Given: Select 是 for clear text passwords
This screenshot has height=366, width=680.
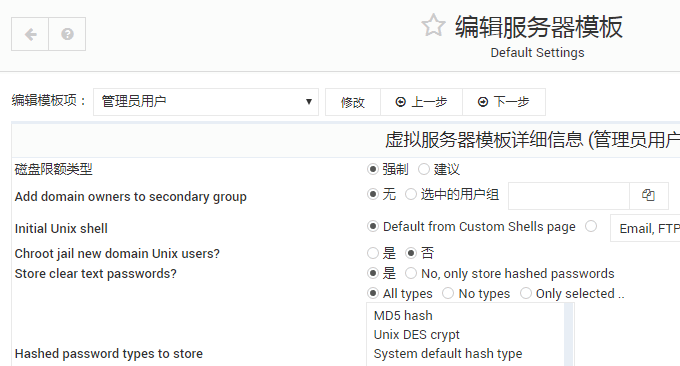Looking at the screenshot, I should pyautogui.click(x=373, y=273).
